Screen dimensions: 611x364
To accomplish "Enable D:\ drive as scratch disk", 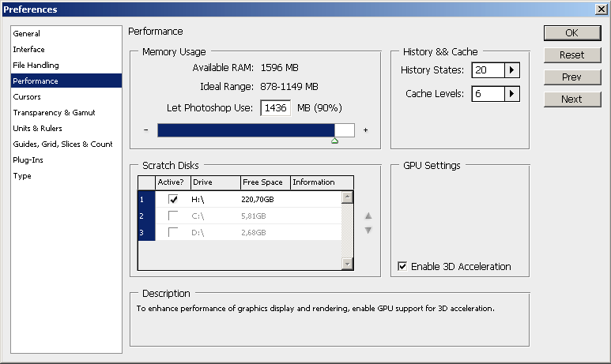I will coord(173,232).
